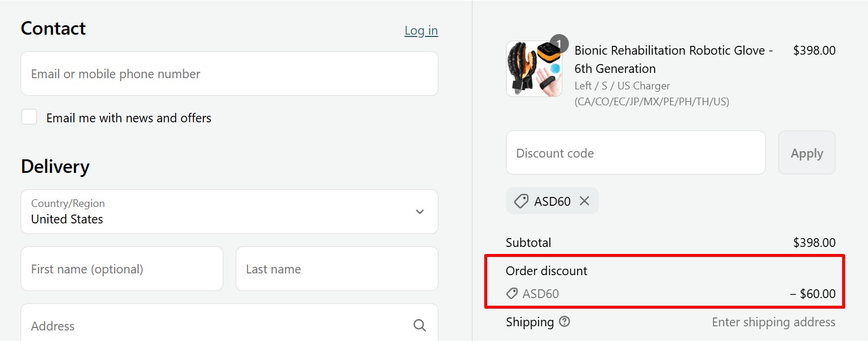Open the Log in page
Screen dimensions: 868x341
(x=421, y=30)
